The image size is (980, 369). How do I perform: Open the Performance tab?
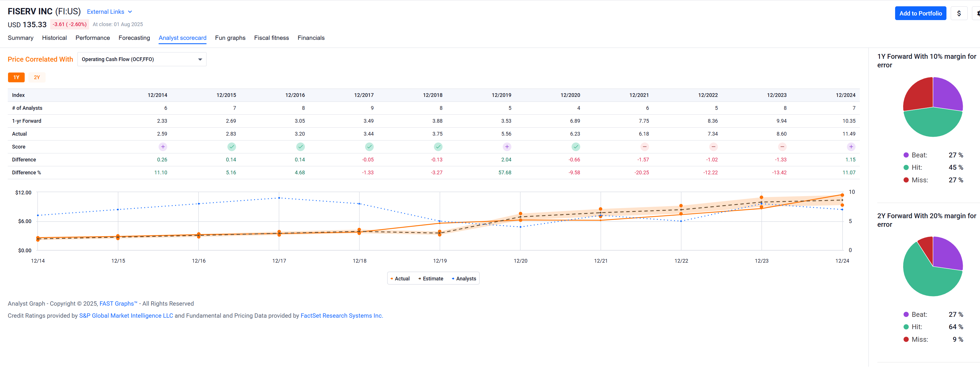click(93, 38)
